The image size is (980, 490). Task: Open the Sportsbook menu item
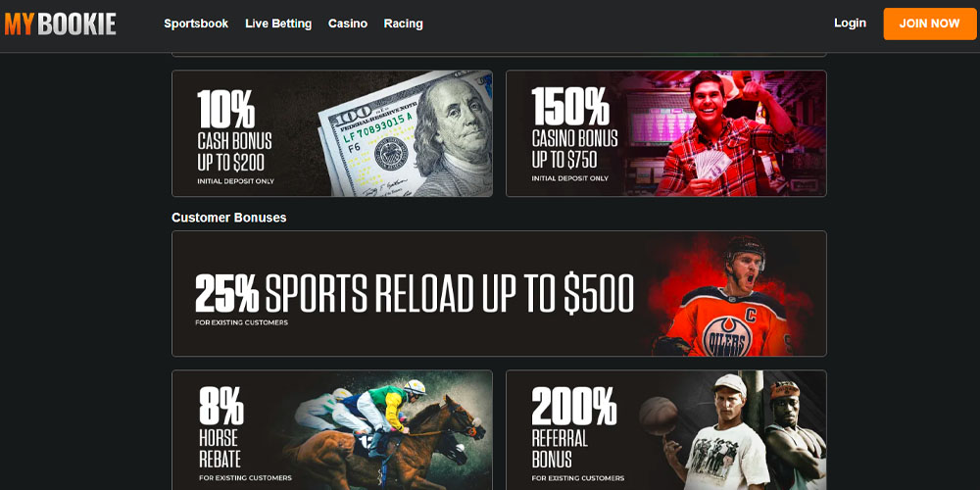coord(196,24)
